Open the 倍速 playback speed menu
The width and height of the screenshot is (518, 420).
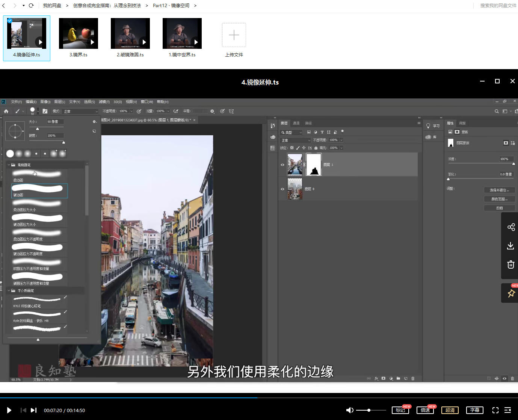point(425,410)
